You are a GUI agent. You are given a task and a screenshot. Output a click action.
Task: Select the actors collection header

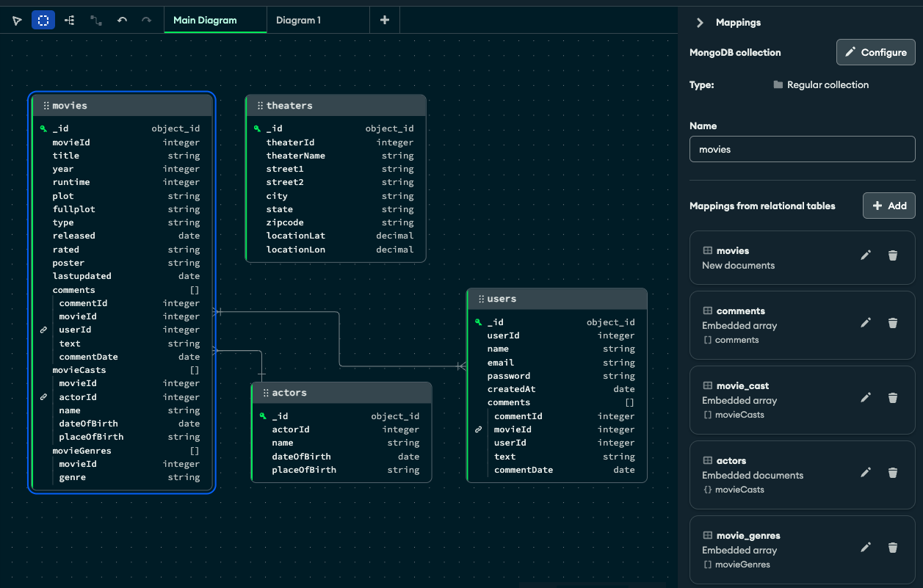(341, 393)
